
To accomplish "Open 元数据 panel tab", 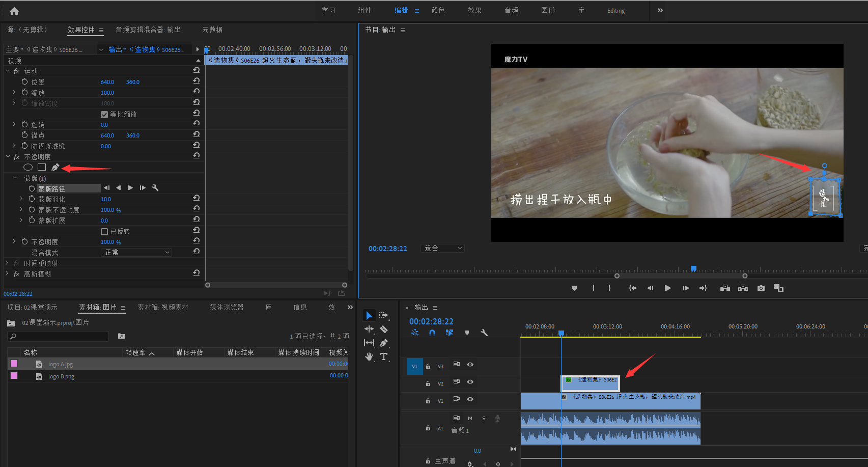I will [x=212, y=30].
